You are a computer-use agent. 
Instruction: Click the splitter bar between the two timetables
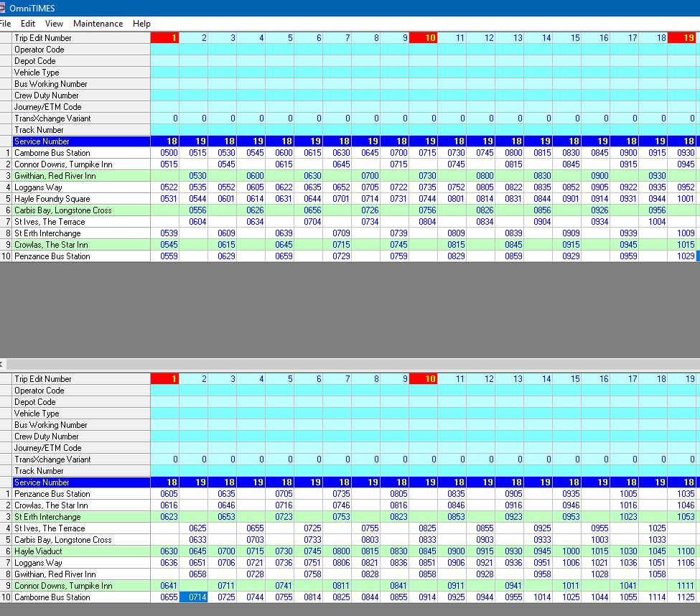[x=350, y=364]
